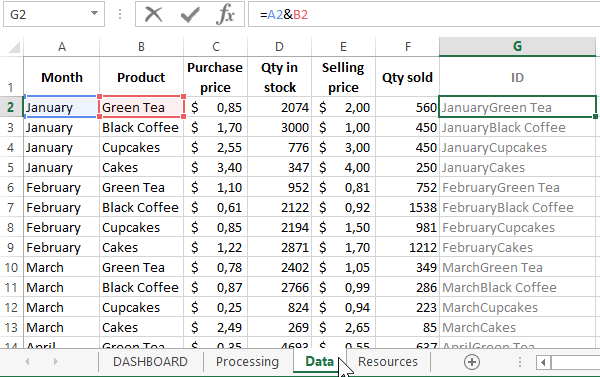Image resolution: width=600 pixels, height=377 pixels.
Task: Click the horizontal scrollbar left arrow
Action: pyautogui.click(x=543, y=362)
